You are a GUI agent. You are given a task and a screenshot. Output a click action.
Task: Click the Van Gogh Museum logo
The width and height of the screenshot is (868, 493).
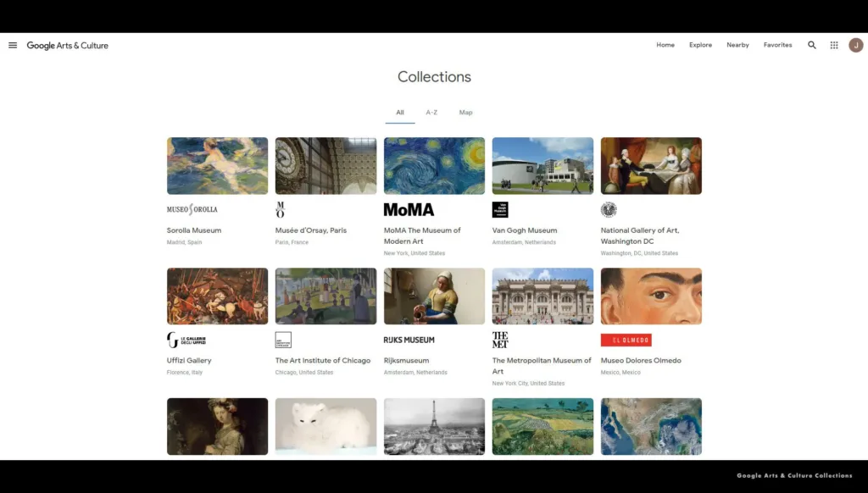point(500,210)
